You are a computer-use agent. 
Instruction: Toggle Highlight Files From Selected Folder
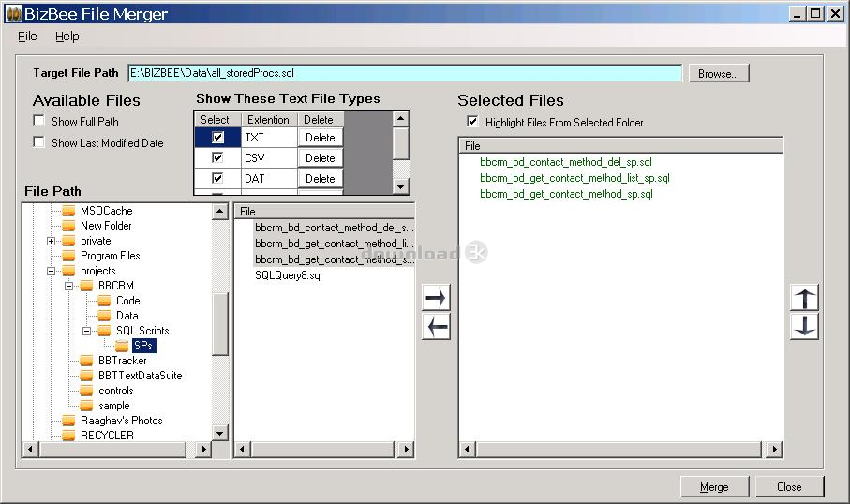tap(472, 122)
